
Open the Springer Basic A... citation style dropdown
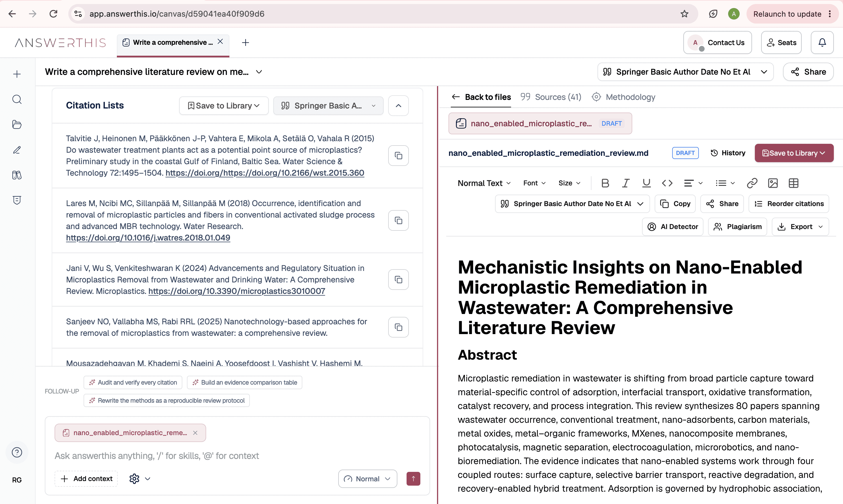328,106
